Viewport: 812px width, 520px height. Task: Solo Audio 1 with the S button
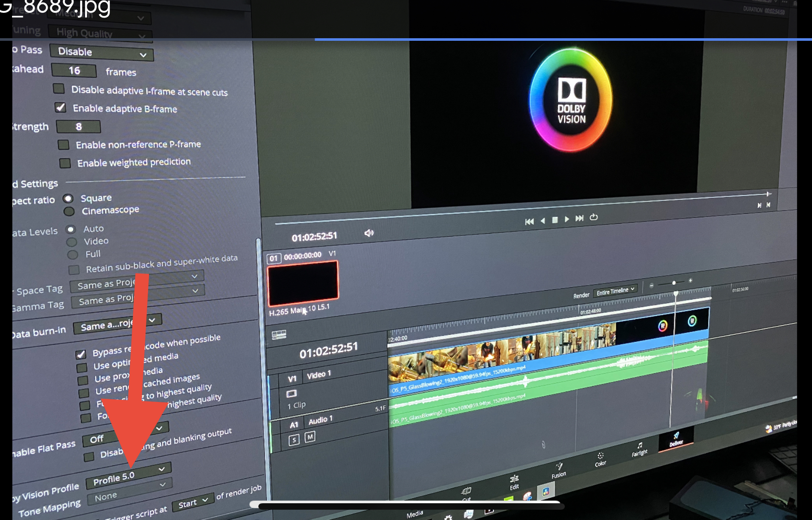(294, 440)
